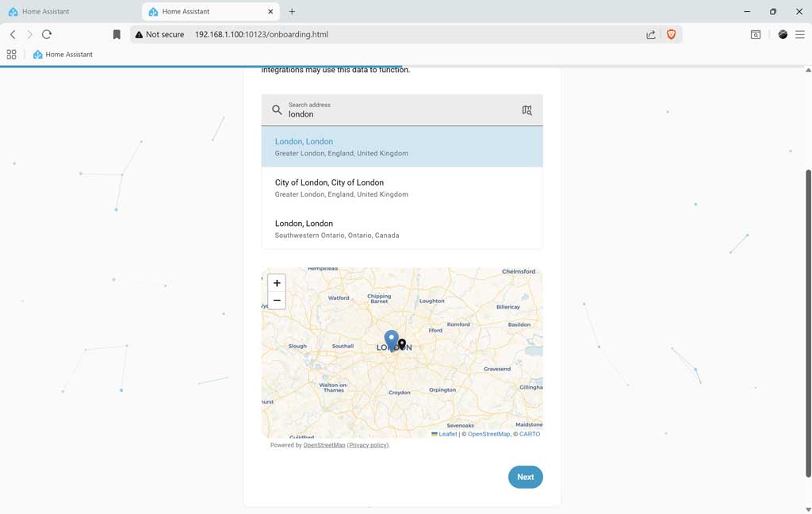Screen dimensions: 812x514
Task: Click the Search address input field
Action: [402, 109]
